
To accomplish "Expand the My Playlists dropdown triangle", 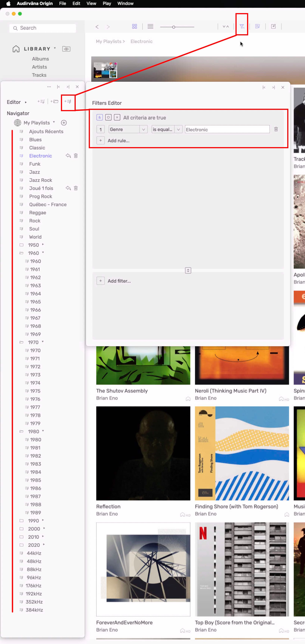I will point(54,122).
